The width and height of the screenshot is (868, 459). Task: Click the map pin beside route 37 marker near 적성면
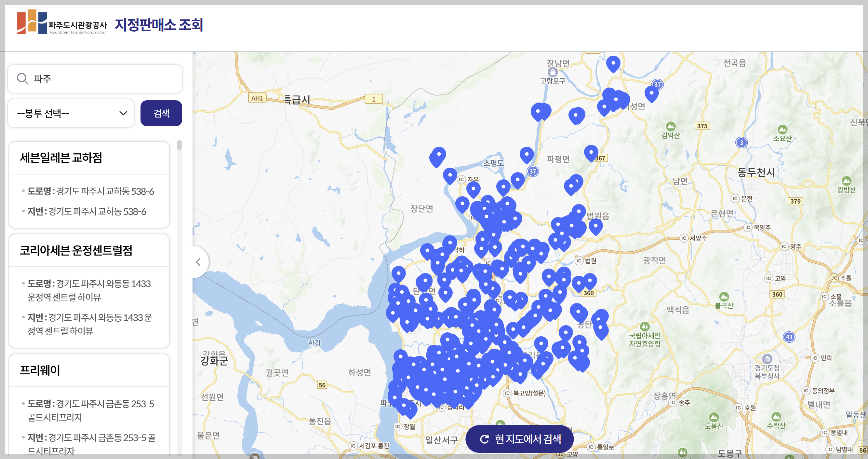[651, 93]
